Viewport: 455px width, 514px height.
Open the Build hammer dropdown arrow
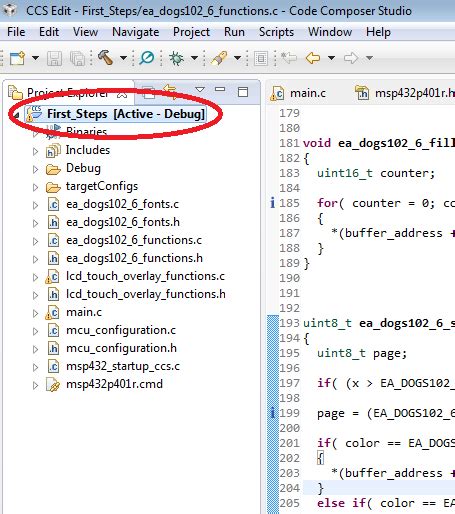(124, 58)
